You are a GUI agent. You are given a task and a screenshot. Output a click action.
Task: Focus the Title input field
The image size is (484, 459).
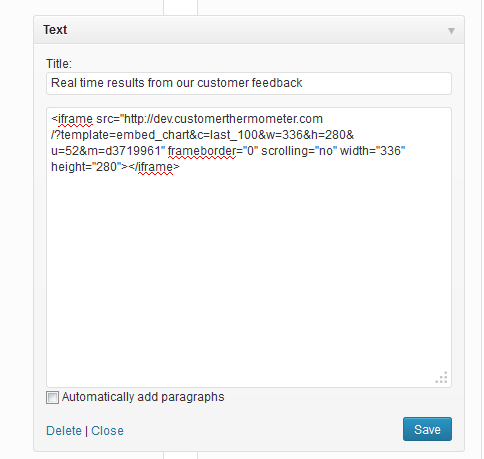pyautogui.click(x=249, y=83)
